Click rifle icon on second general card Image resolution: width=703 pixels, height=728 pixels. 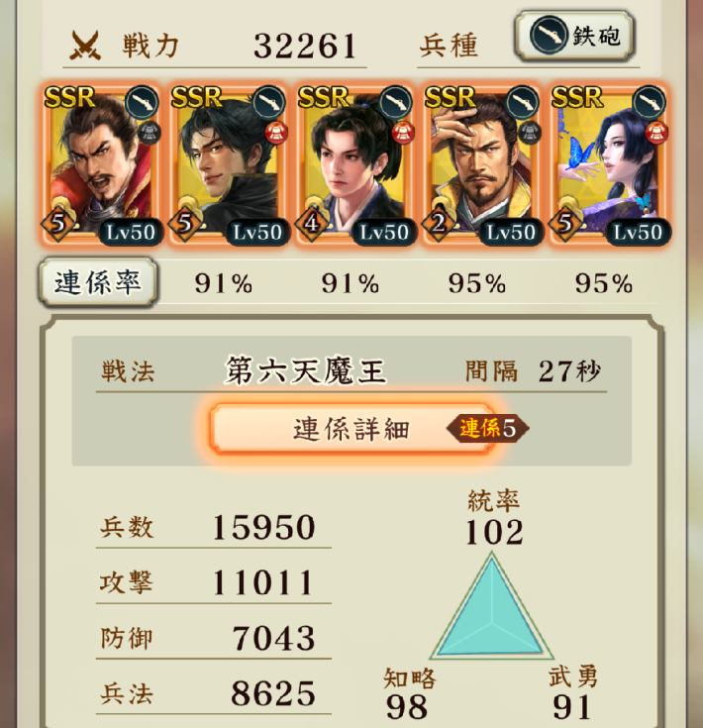pyautogui.click(x=269, y=102)
